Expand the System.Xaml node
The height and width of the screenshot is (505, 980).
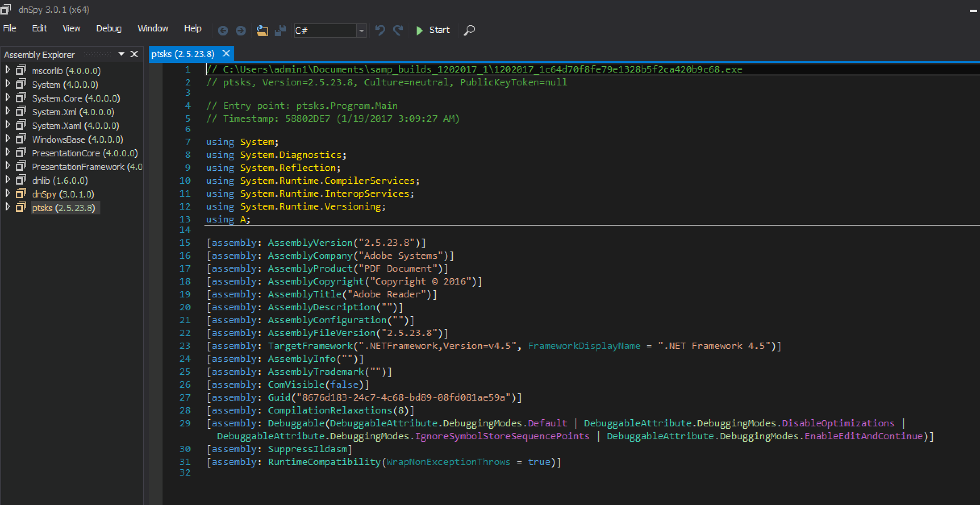[x=8, y=125]
